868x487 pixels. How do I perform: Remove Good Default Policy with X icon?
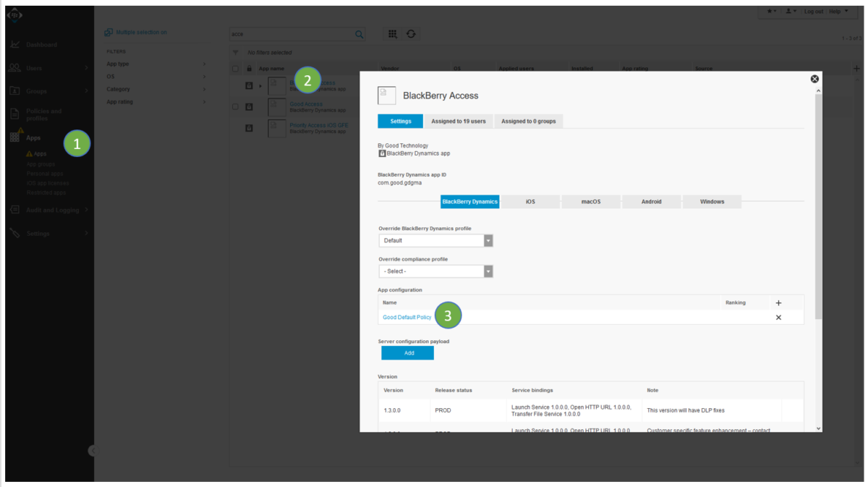[778, 318]
